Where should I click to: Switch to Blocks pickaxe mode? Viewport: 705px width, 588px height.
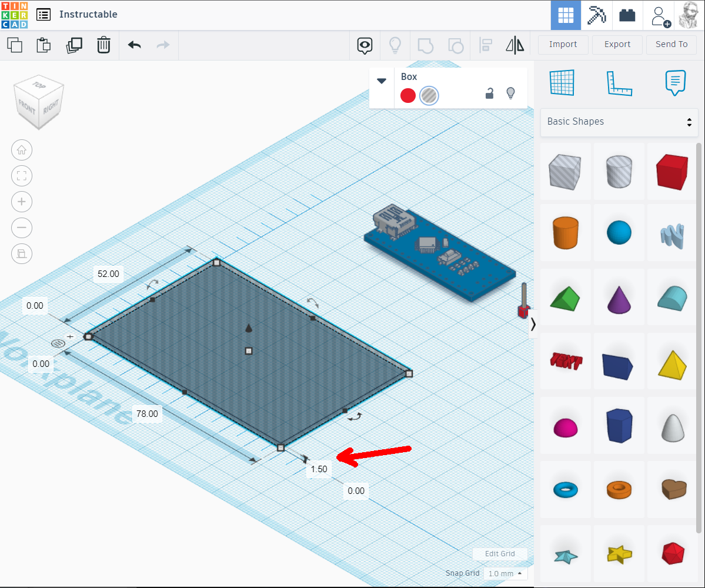[x=596, y=15]
